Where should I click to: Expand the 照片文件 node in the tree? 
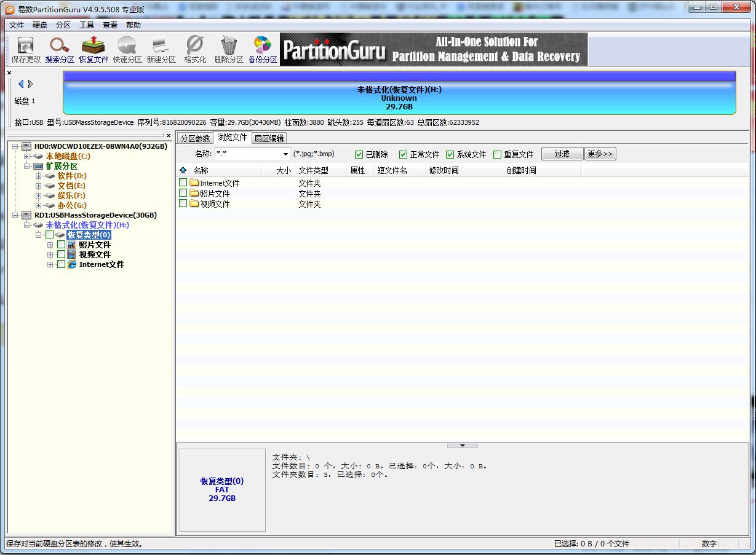tap(50, 245)
